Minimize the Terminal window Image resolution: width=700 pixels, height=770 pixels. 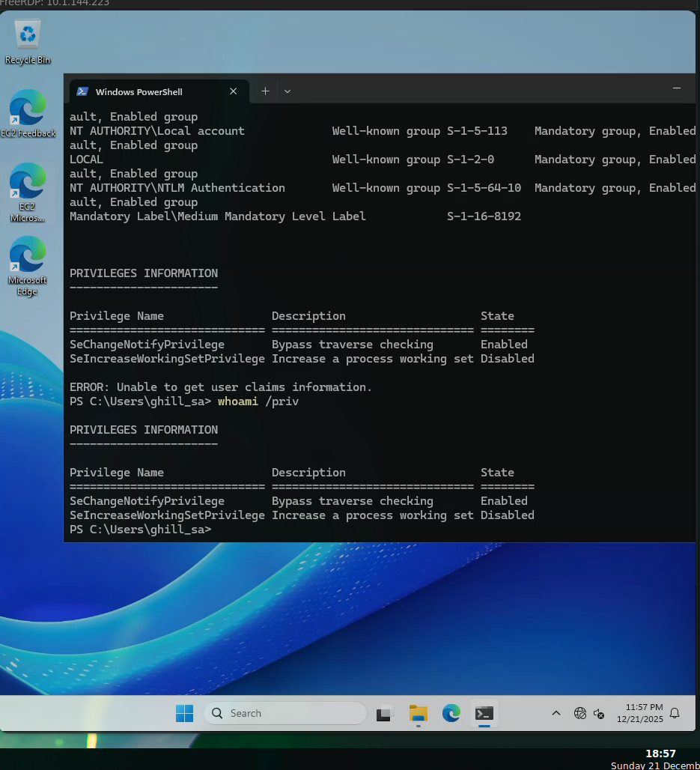(x=676, y=88)
